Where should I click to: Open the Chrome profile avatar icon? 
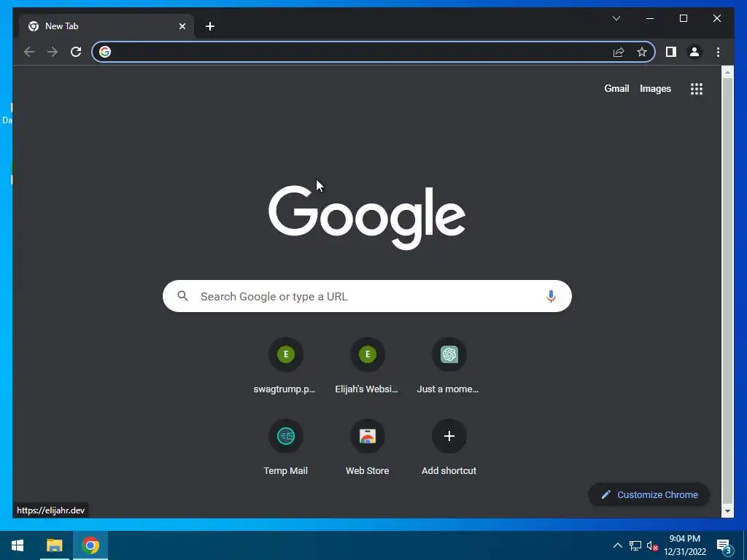click(x=694, y=52)
